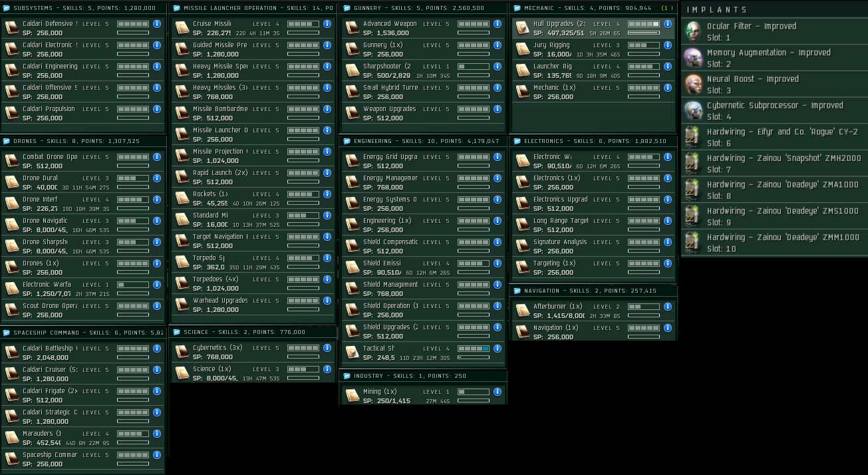Click the Caldari Battleship skill book icon
The image size is (868, 475).
(11, 353)
